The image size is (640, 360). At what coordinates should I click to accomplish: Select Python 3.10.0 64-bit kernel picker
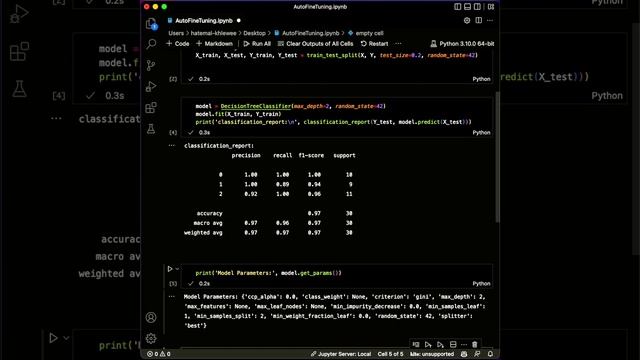(x=462, y=44)
